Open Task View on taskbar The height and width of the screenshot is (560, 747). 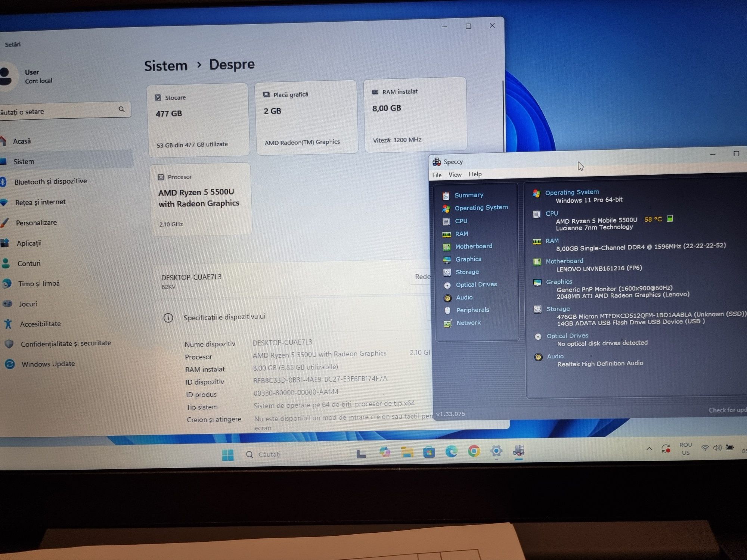361,454
